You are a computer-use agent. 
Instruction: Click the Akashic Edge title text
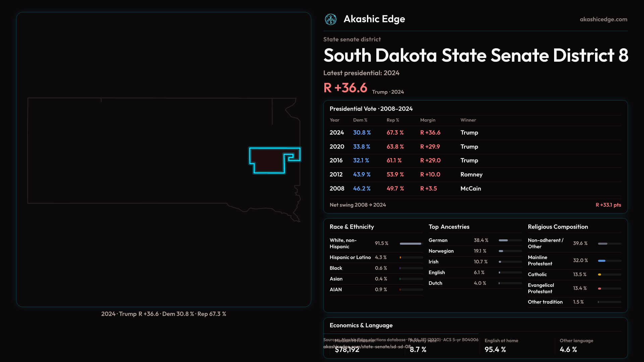[x=374, y=19]
